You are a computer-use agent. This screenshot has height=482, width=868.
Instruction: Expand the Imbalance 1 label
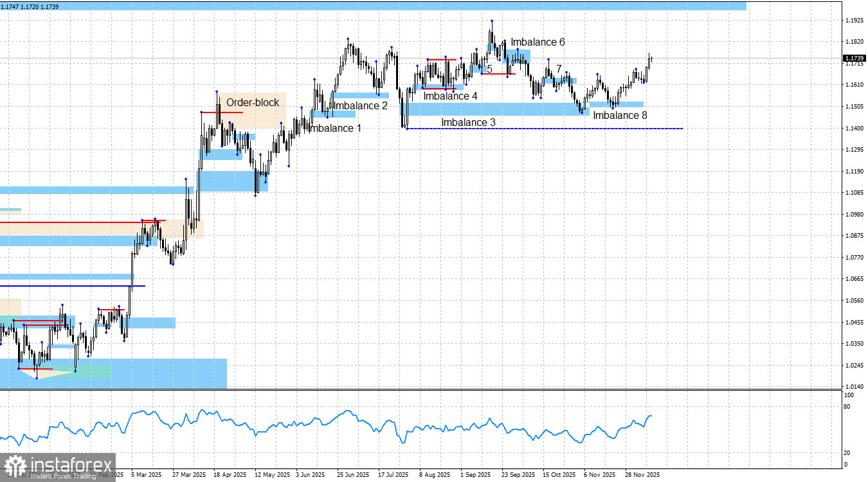click(x=334, y=128)
